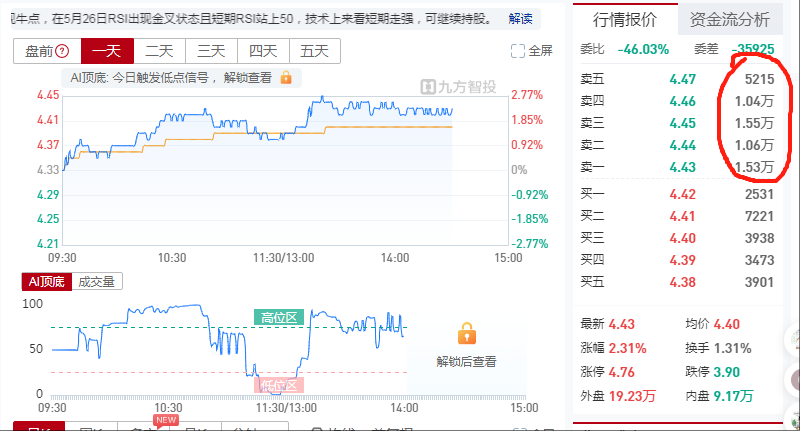800x431 pixels.
Task: Open the 行情报价 tab
Action: pos(625,19)
